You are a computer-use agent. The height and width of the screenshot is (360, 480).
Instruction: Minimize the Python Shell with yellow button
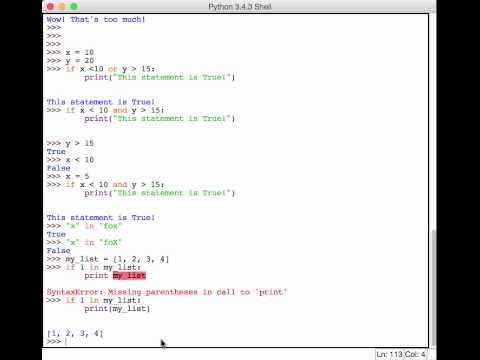[62, 6]
